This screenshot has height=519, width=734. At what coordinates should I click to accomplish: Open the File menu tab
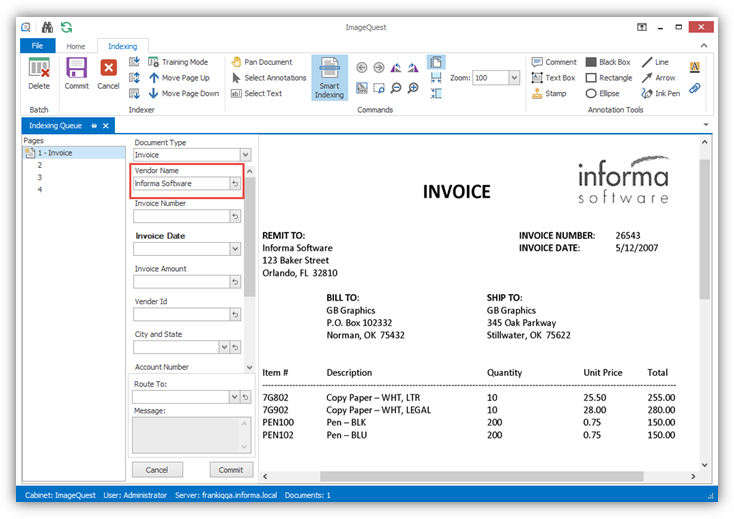point(37,45)
